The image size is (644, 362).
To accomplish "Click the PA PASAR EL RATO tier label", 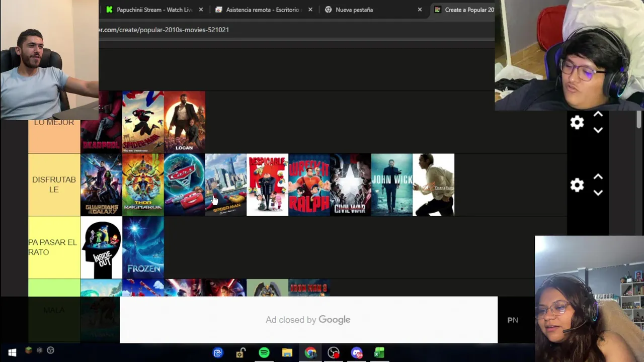I will tap(54, 247).
